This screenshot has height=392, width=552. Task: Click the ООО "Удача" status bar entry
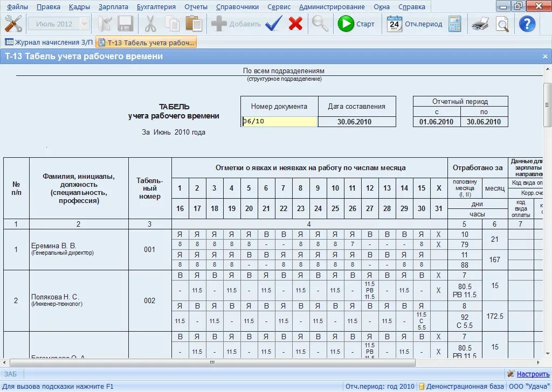[529, 387]
